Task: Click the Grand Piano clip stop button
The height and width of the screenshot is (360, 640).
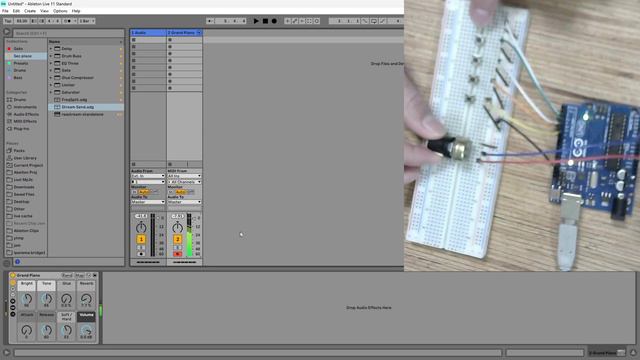Action: click(170, 164)
